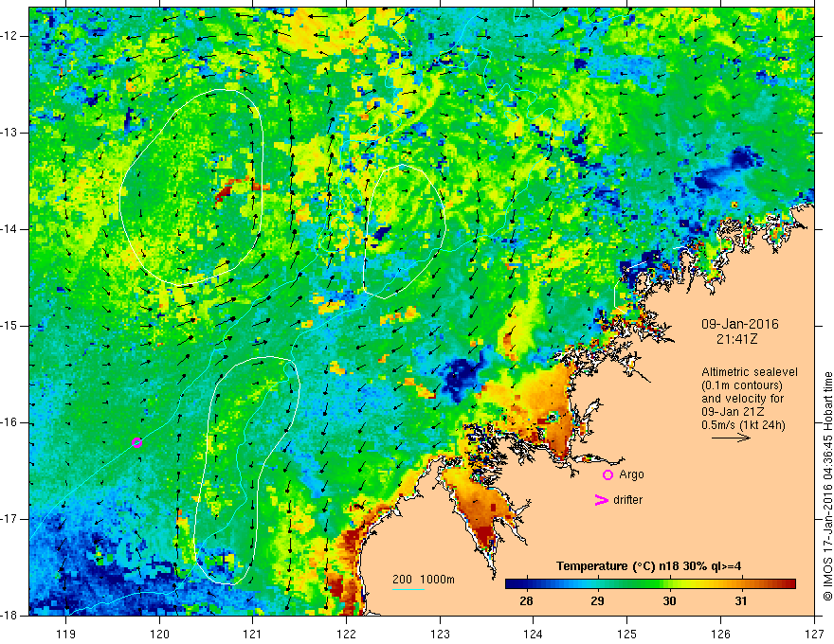Click the magenta Argo circle in the legend

[x=607, y=475]
